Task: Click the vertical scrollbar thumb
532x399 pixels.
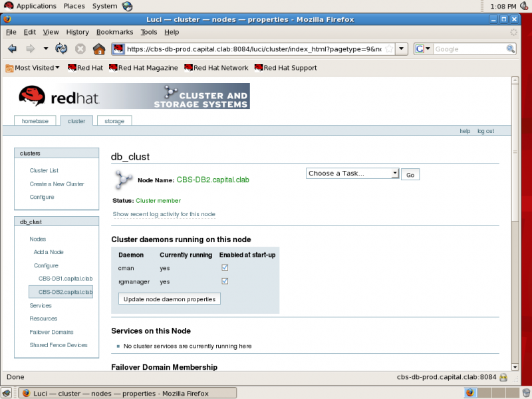Action: [x=515, y=152]
